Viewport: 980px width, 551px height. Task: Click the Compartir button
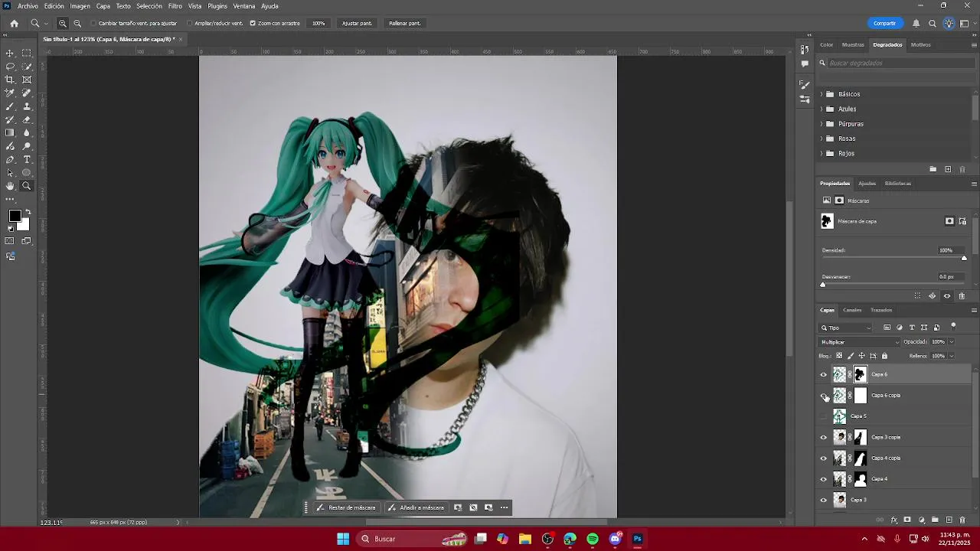(x=884, y=23)
